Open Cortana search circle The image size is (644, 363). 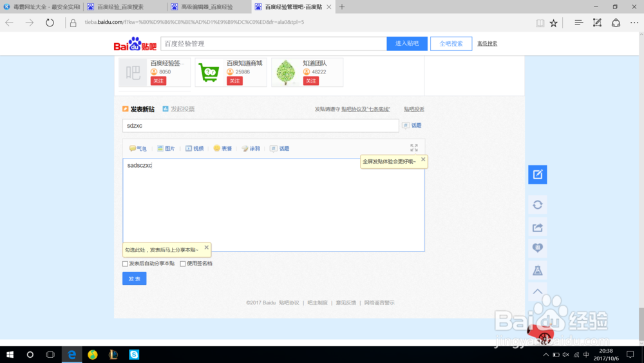pyautogui.click(x=30, y=355)
